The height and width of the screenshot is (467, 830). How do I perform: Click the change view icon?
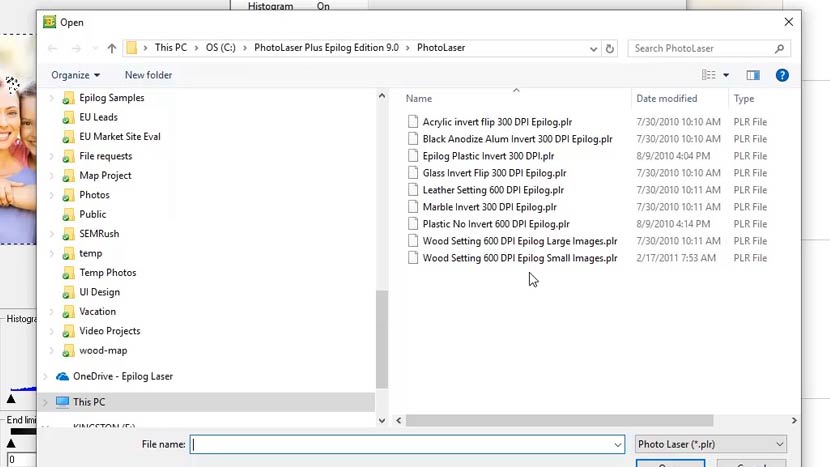point(709,75)
